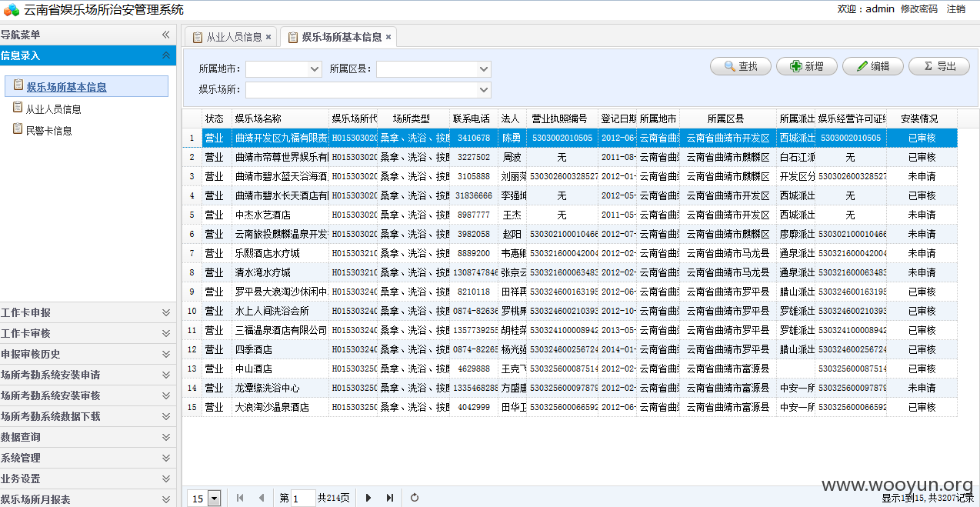The height and width of the screenshot is (507, 980).
Task: Open 民警卡信息 in the sidebar
Action: [48, 131]
